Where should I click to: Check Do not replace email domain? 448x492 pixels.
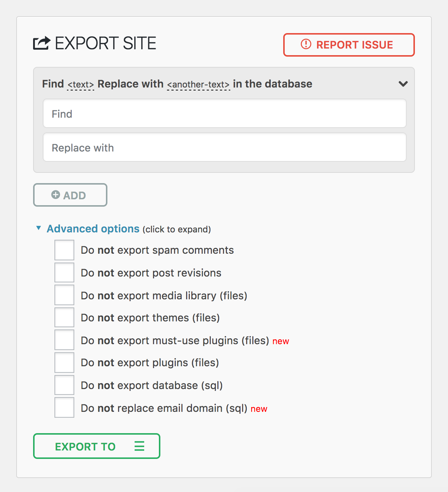64,407
